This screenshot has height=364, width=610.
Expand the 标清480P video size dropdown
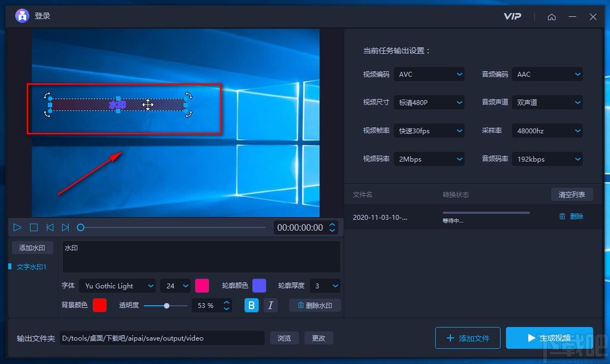pos(429,102)
